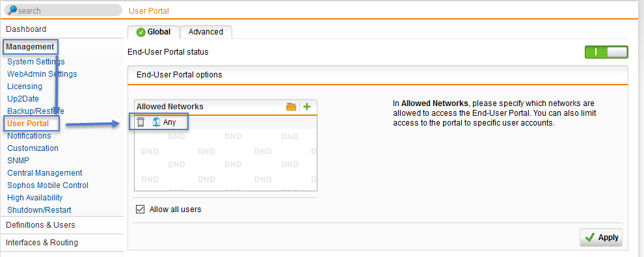Expand Definitions & Users section
644x257 pixels.
click(40, 225)
